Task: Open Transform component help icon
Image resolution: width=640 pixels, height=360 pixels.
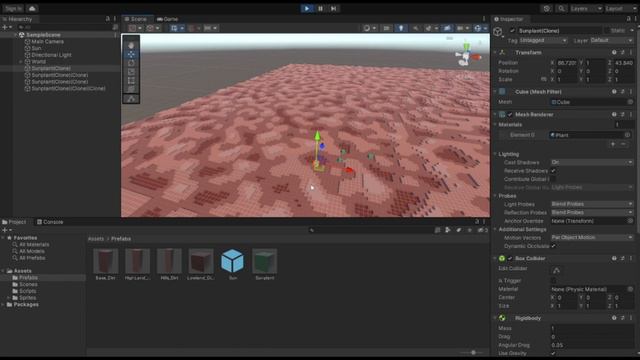Action: coord(614,53)
